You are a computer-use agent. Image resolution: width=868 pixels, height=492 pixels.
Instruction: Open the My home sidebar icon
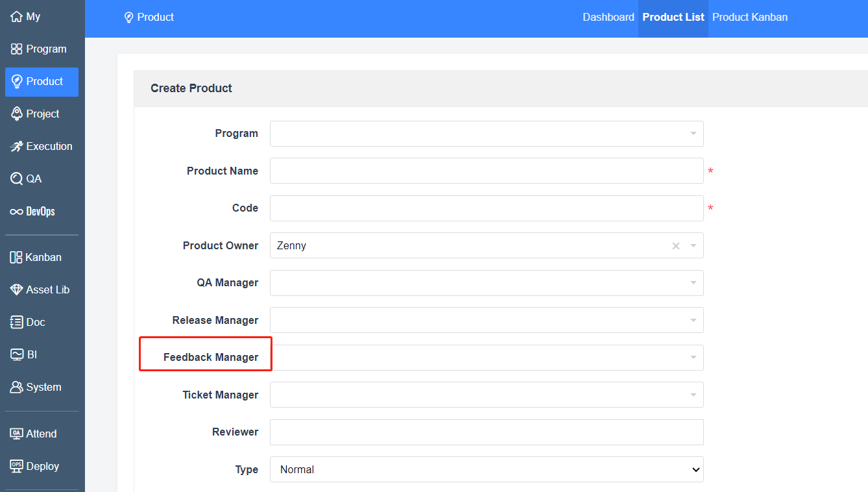tap(17, 17)
